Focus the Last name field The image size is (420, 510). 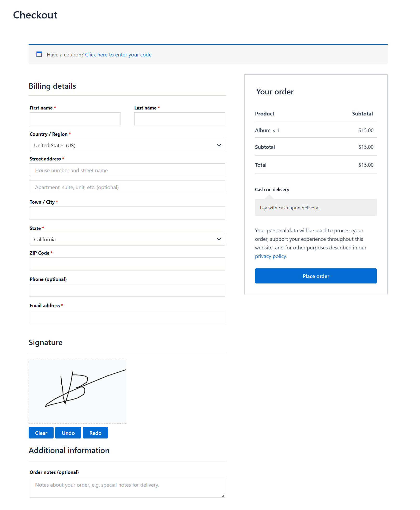pyautogui.click(x=180, y=119)
